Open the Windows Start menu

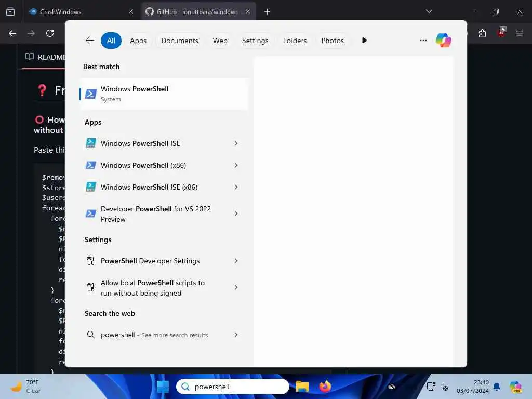(163, 387)
